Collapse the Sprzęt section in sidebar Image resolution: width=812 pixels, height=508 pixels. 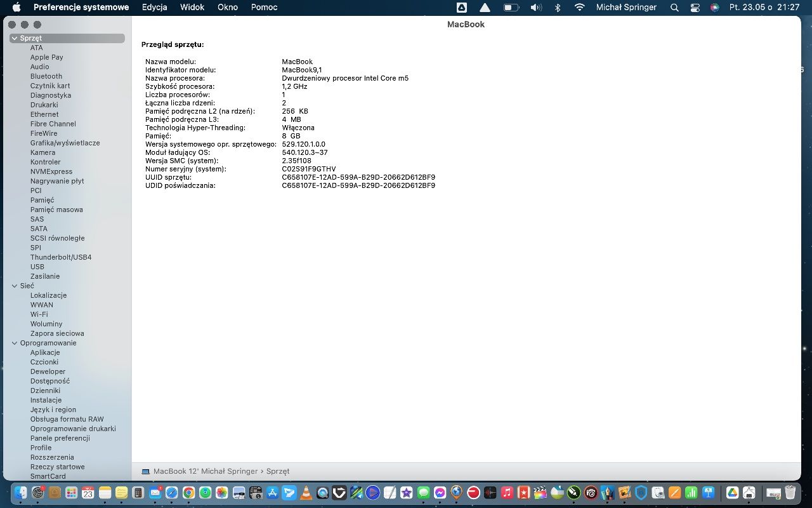[x=15, y=38]
